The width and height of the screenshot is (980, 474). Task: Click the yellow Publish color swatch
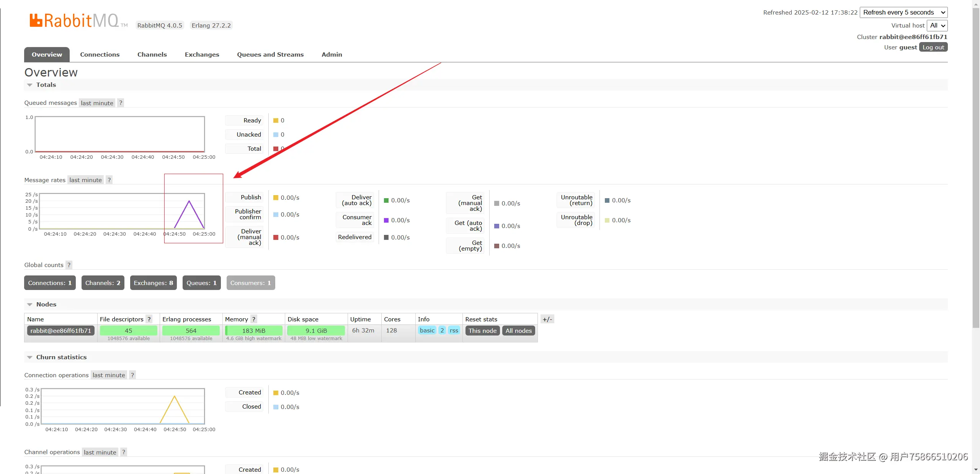point(276,198)
